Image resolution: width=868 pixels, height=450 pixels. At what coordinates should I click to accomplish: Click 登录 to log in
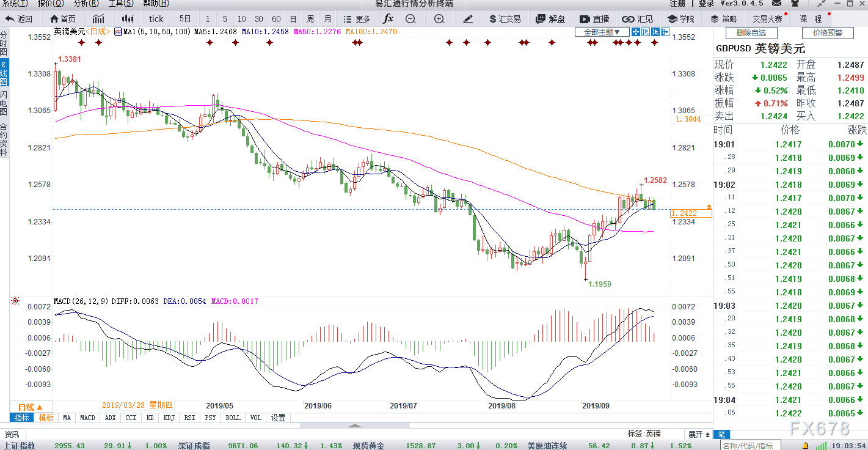pyautogui.click(x=706, y=4)
